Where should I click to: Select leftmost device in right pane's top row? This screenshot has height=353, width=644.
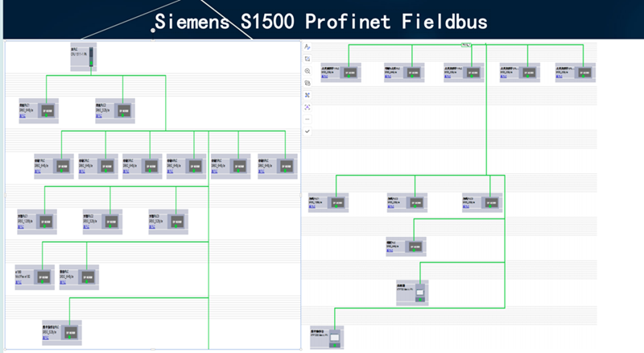click(x=341, y=73)
